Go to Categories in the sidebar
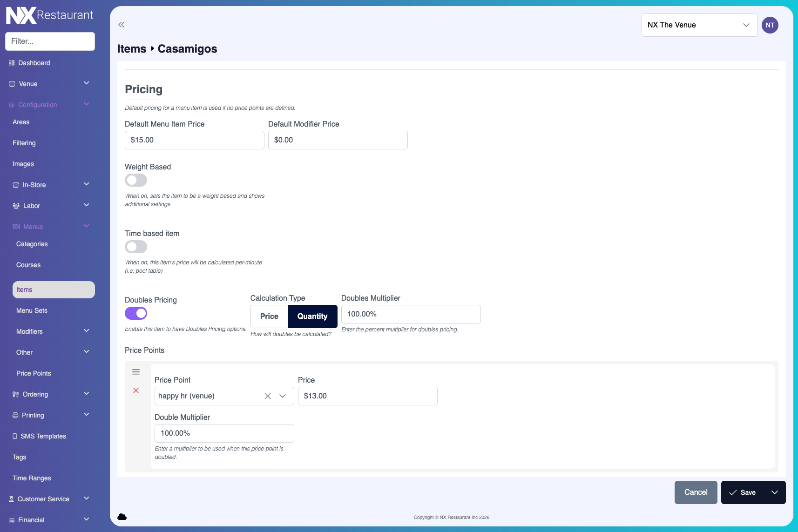 point(32,244)
